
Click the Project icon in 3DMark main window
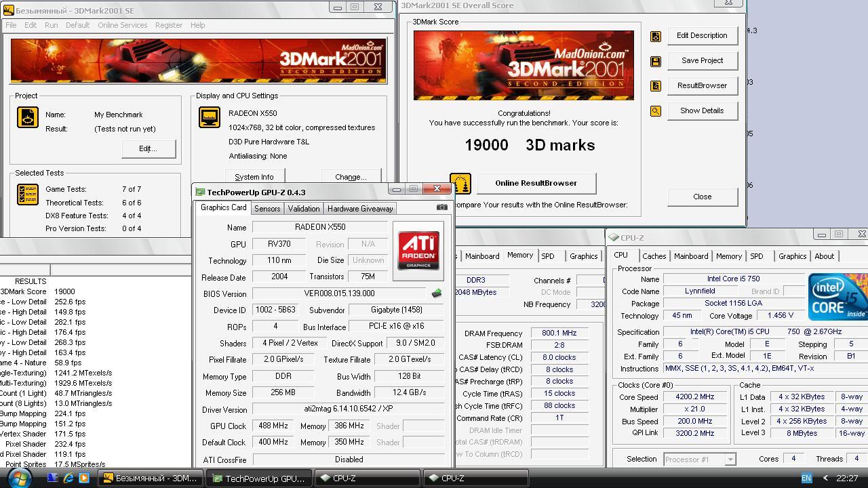pos(28,117)
